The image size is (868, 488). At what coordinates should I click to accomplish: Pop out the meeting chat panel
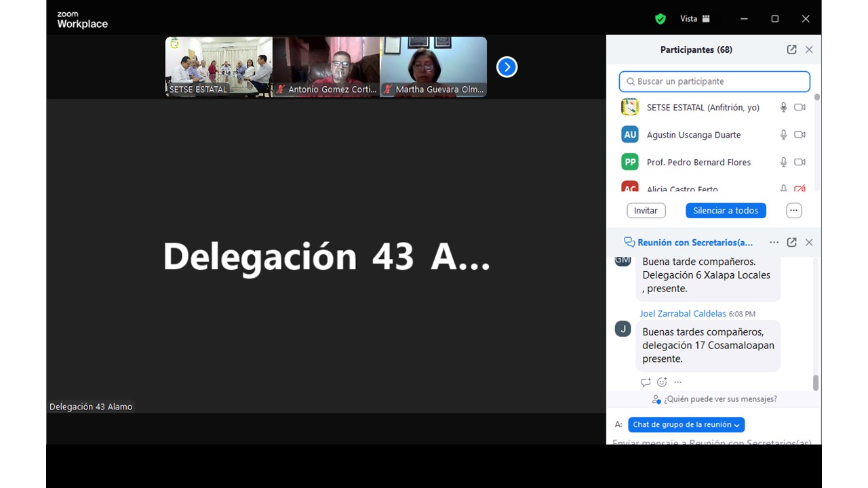click(791, 242)
